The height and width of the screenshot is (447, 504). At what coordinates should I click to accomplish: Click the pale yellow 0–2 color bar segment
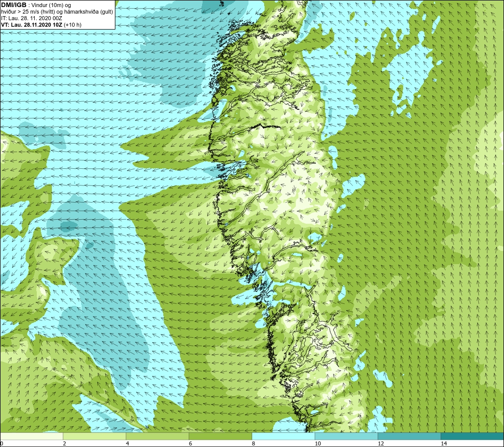click(31, 436)
